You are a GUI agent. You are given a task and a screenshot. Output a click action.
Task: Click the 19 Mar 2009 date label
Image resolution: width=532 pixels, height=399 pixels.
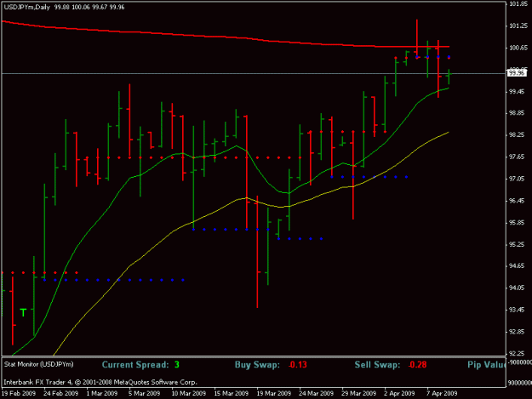(274, 393)
